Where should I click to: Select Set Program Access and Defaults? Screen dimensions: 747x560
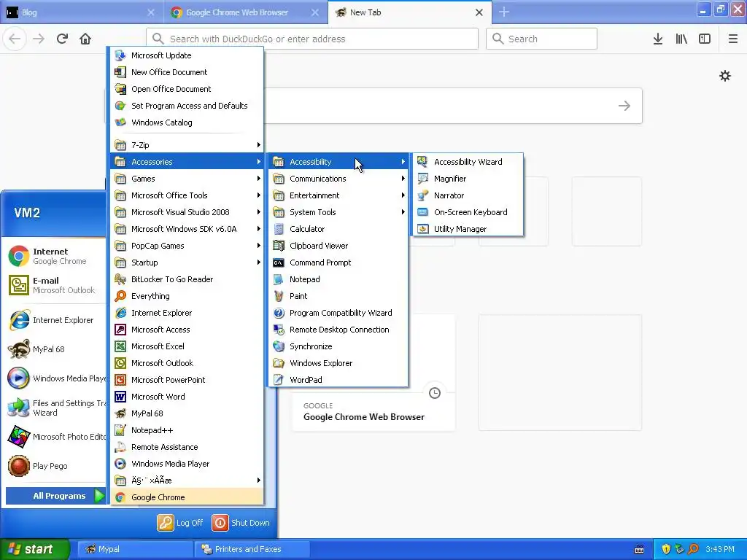point(187,106)
